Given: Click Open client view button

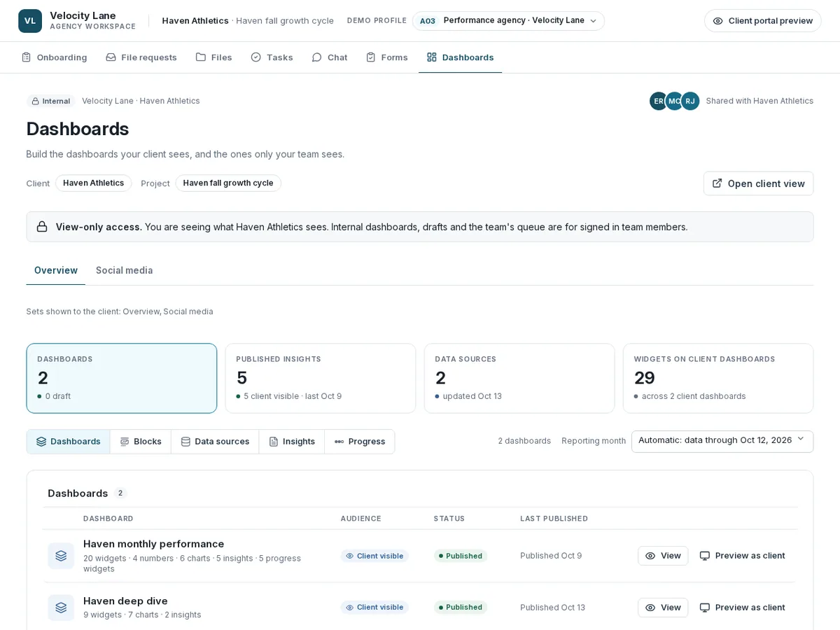Looking at the screenshot, I should click(x=758, y=183).
